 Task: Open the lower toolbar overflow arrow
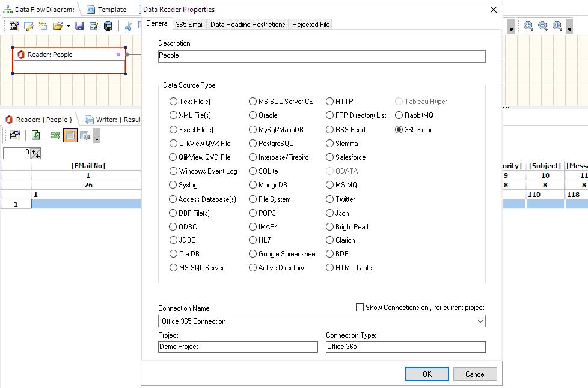(x=97, y=136)
